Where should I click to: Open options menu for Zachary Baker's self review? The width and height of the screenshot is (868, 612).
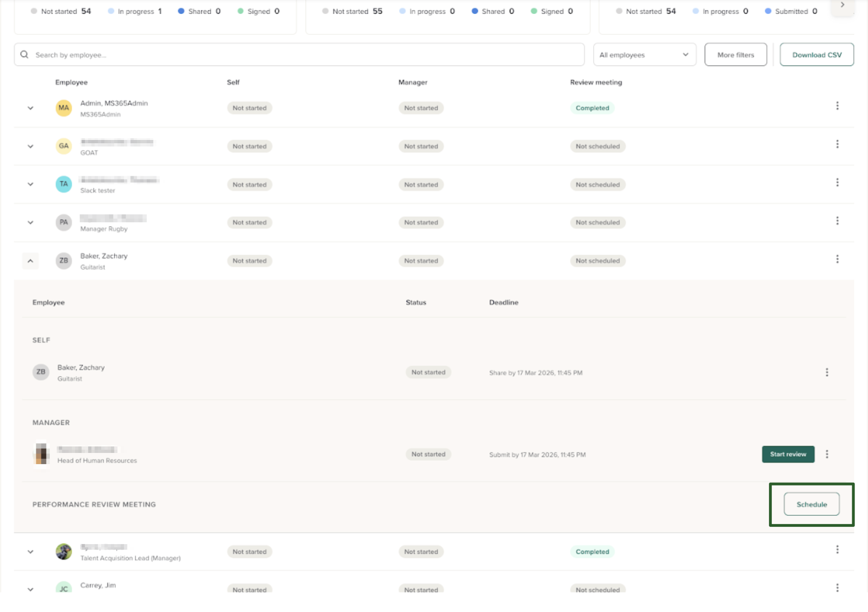click(x=827, y=372)
